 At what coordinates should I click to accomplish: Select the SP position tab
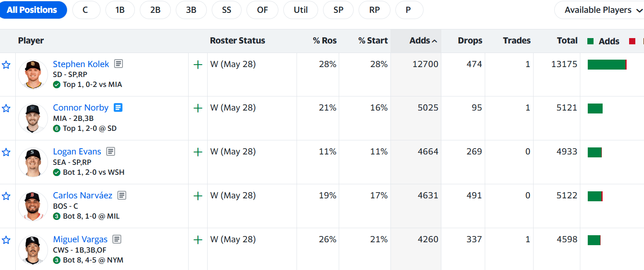coord(338,10)
